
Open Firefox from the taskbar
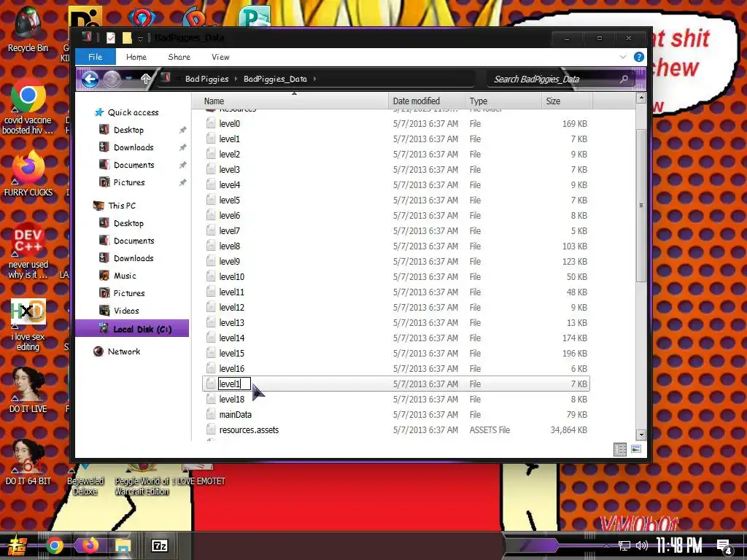click(x=89, y=545)
